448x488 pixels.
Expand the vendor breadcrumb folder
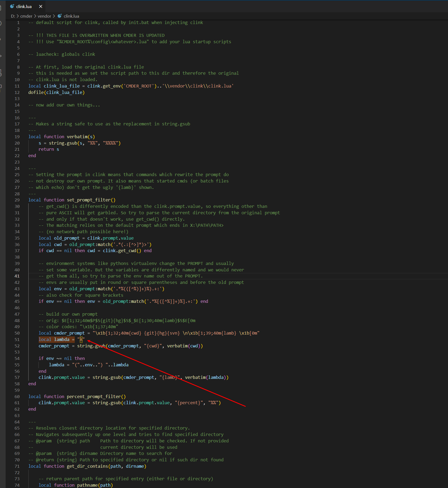tap(44, 16)
